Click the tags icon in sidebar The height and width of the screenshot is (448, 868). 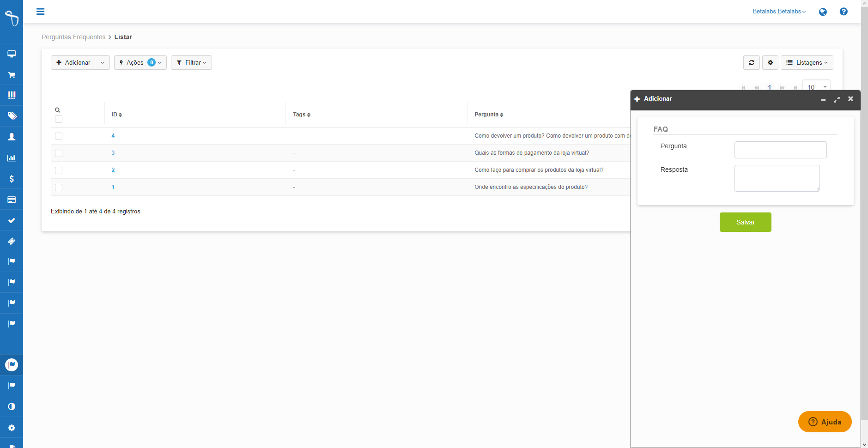(x=12, y=116)
